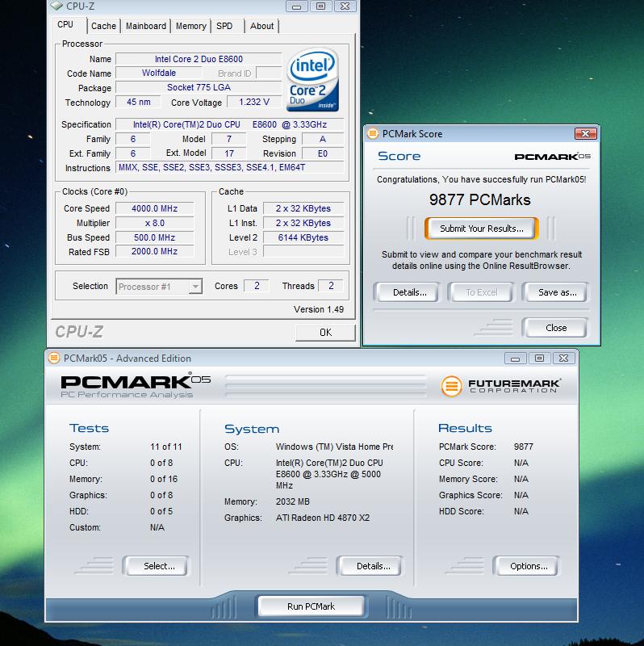Viewport: 644px width, 646px height.
Task: Click the 9877 PCMarks score text
Action: tap(479, 199)
